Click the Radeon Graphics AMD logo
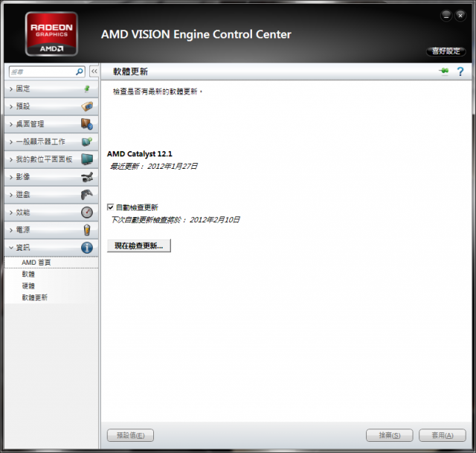 51,33
